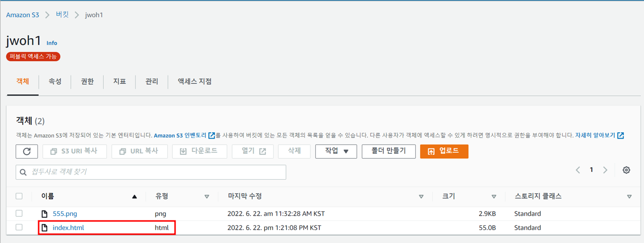Open the 권한 tab
644x243 pixels.
pos(87,81)
